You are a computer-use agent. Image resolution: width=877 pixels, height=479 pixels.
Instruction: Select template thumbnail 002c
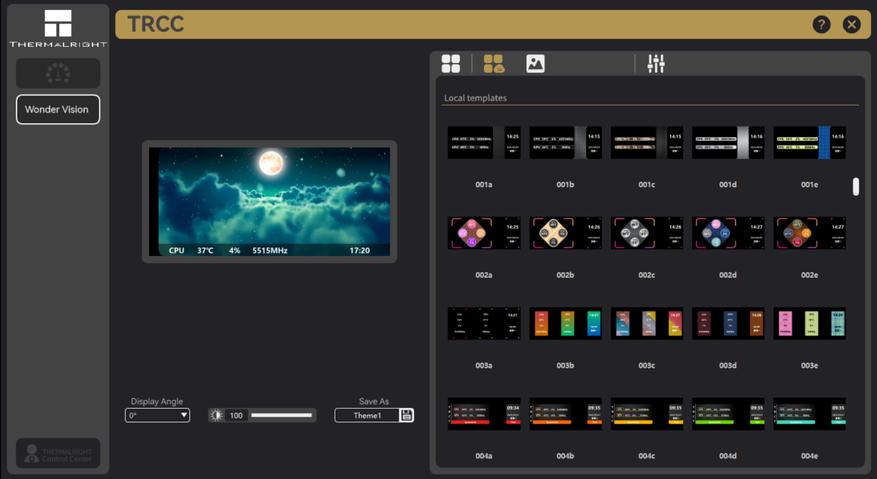coord(647,233)
